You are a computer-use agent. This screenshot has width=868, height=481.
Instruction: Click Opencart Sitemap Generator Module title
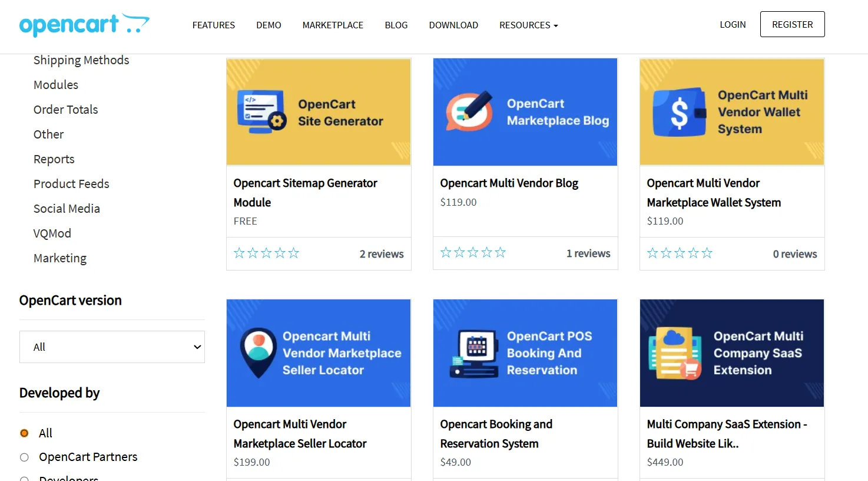pos(306,193)
